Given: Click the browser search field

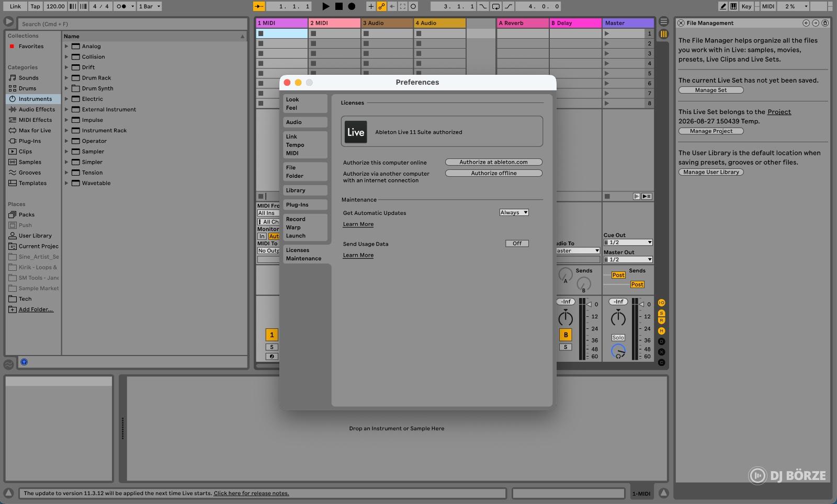Looking at the screenshot, I should click(x=133, y=24).
